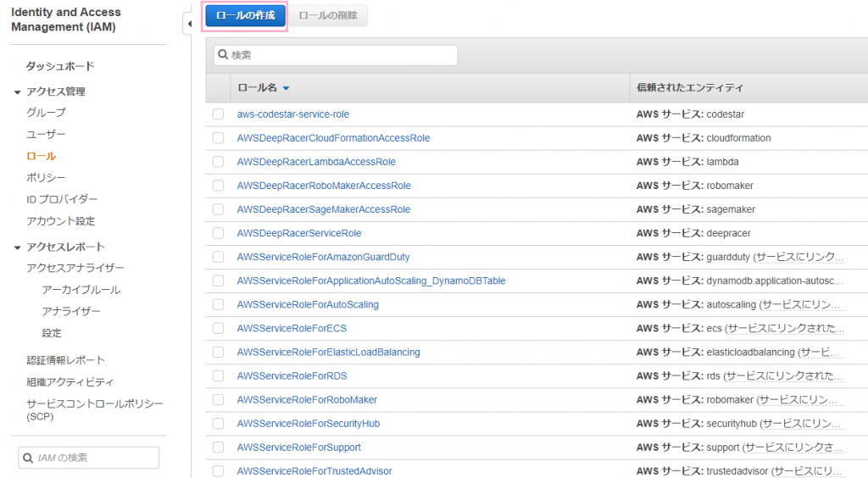Open ユーザー in sidebar
This screenshot has height=478, width=868.
[x=46, y=135]
